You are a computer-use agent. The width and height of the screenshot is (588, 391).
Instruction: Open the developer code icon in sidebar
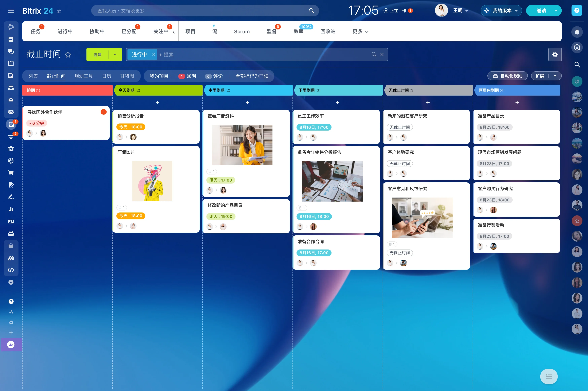[x=11, y=270]
